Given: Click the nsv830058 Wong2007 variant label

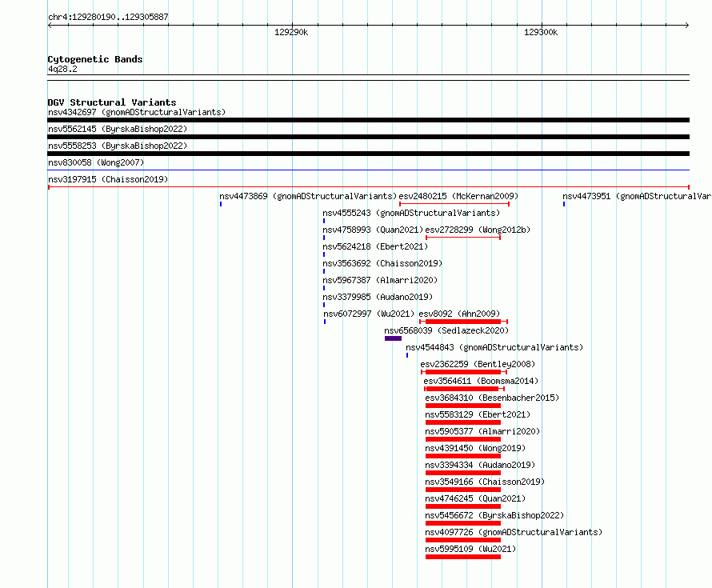Looking at the screenshot, I should pyautogui.click(x=96, y=162).
